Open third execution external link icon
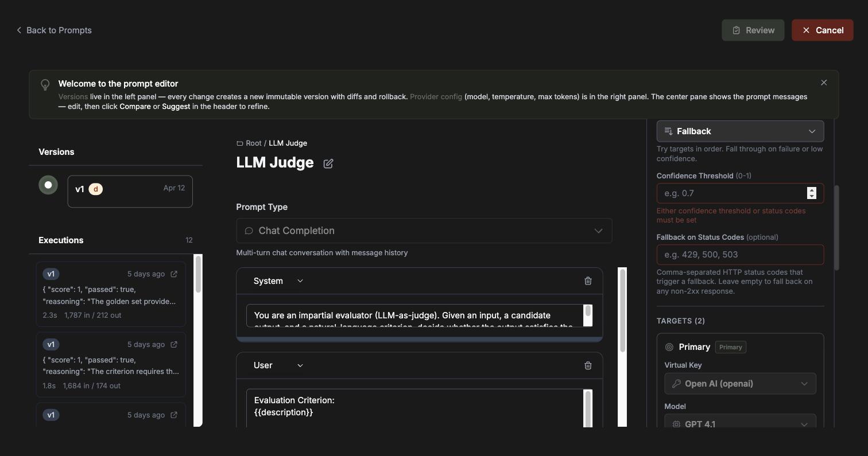The image size is (868, 456). 174,415
